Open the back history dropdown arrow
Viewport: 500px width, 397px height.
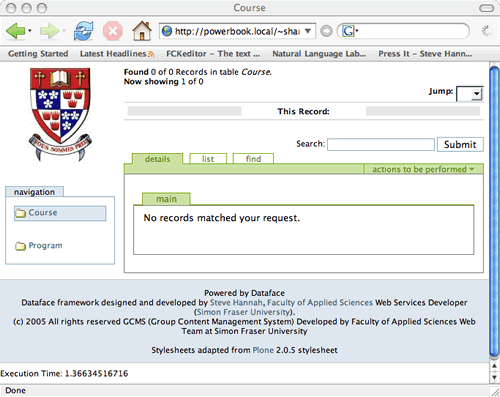(30, 31)
